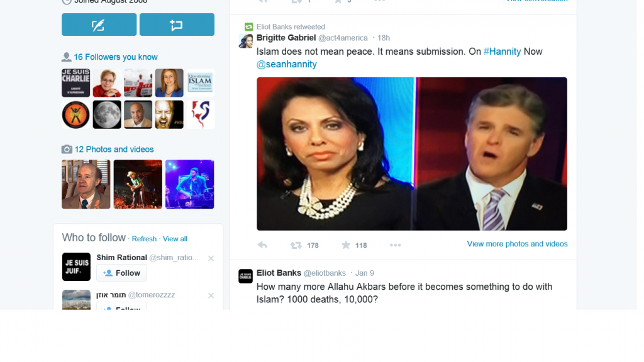Screen dimensions: 644x362
Task: Open the full moon follower avatar
Action: (107, 114)
